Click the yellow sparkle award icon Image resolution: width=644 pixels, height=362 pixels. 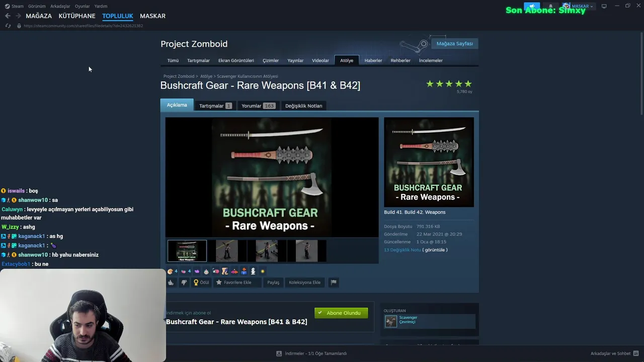(x=263, y=271)
